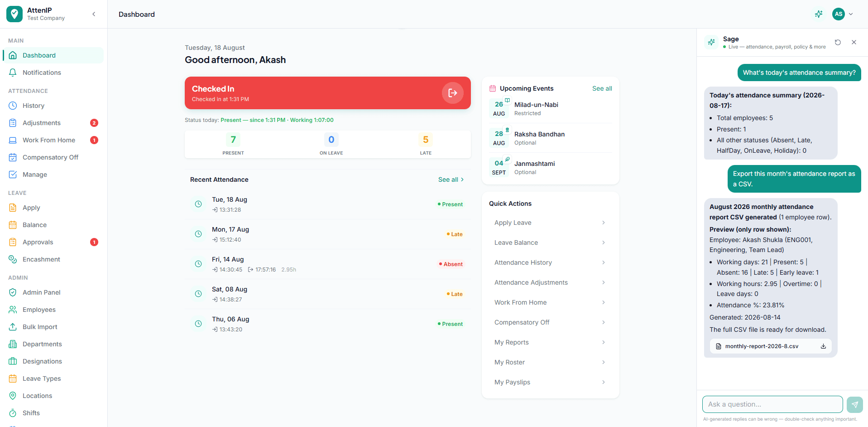This screenshot has width=868, height=427.
Task: Open Notifications in the sidebar
Action: (53, 73)
